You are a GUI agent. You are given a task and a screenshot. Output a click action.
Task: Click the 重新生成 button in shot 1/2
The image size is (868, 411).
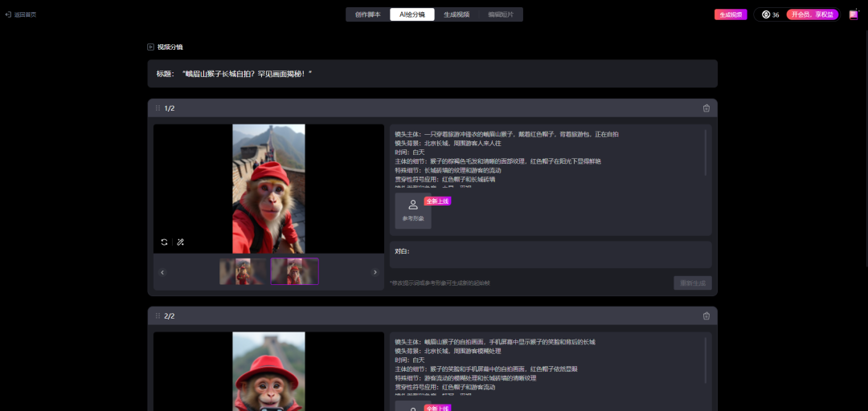(693, 283)
